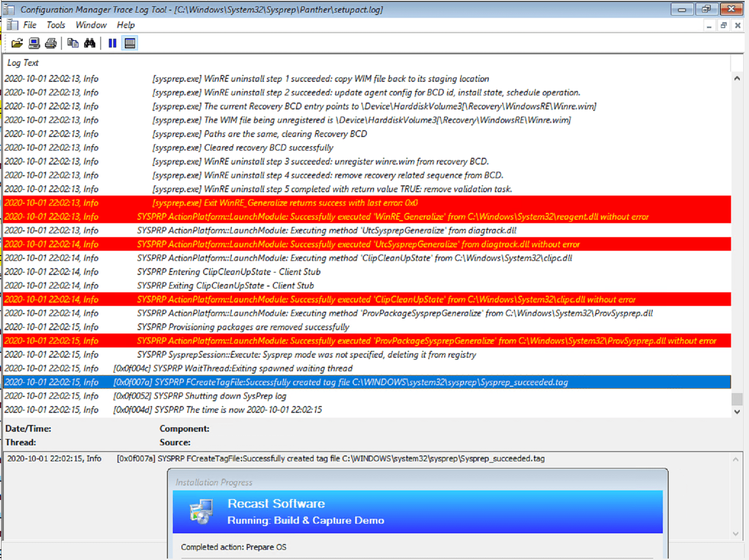The image size is (749, 560).
Task: Open the Window menu
Action: (90, 25)
